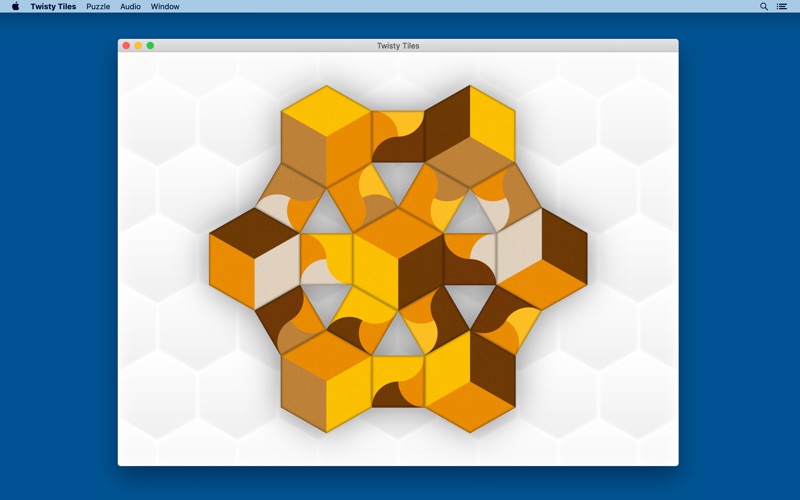Open the Apple menu
The image size is (800, 500).
[x=15, y=7]
